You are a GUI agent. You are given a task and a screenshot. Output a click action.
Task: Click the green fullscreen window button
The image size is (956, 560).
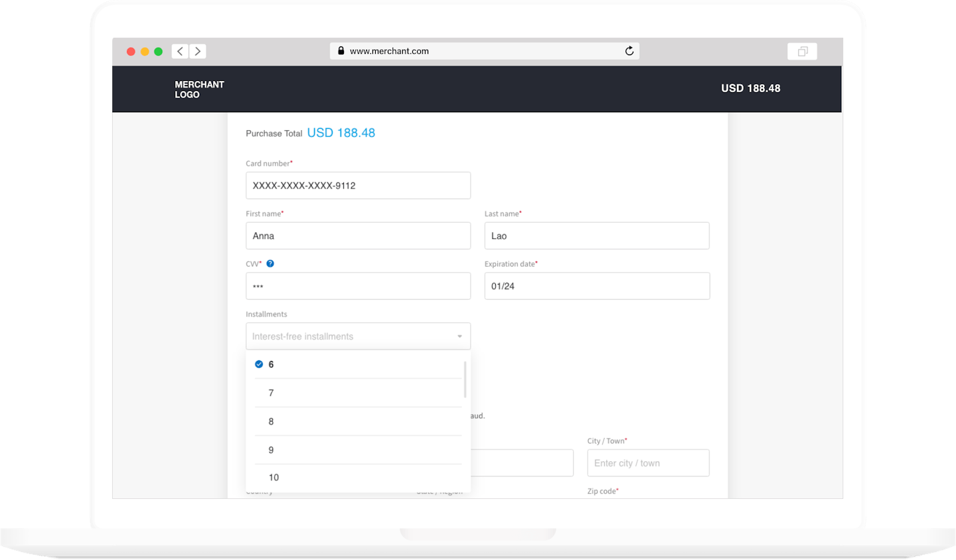click(x=158, y=51)
